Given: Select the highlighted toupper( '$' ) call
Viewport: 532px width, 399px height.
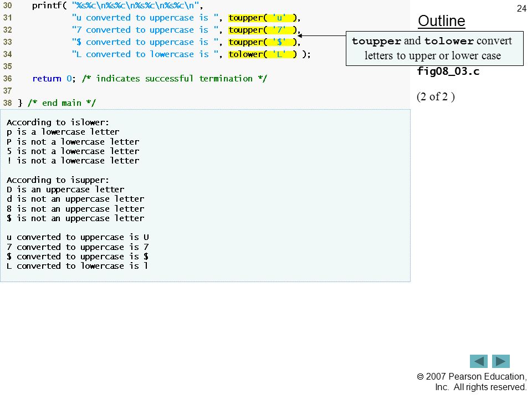Looking at the screenshot, I should point(263,42).
